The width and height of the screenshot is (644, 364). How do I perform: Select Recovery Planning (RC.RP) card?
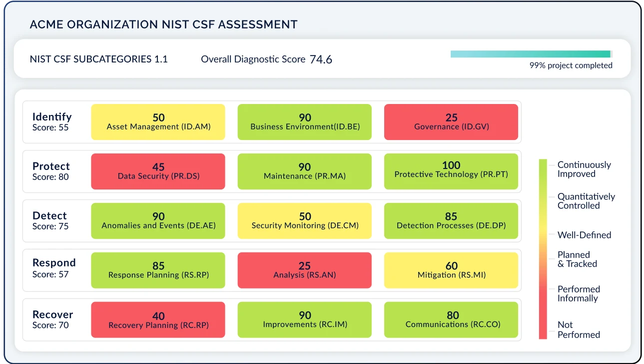tap(158, 320)
